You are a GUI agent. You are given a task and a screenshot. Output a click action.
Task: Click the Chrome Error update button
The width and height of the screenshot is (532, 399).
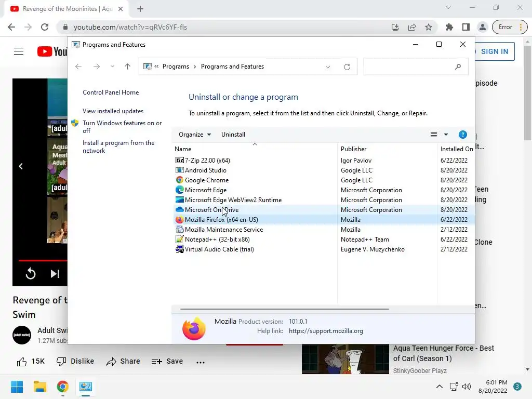pyautogui.click(x=510, y=27)
